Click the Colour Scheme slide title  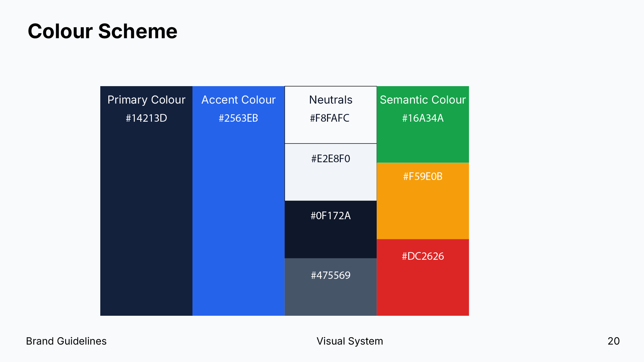[102, 31]
